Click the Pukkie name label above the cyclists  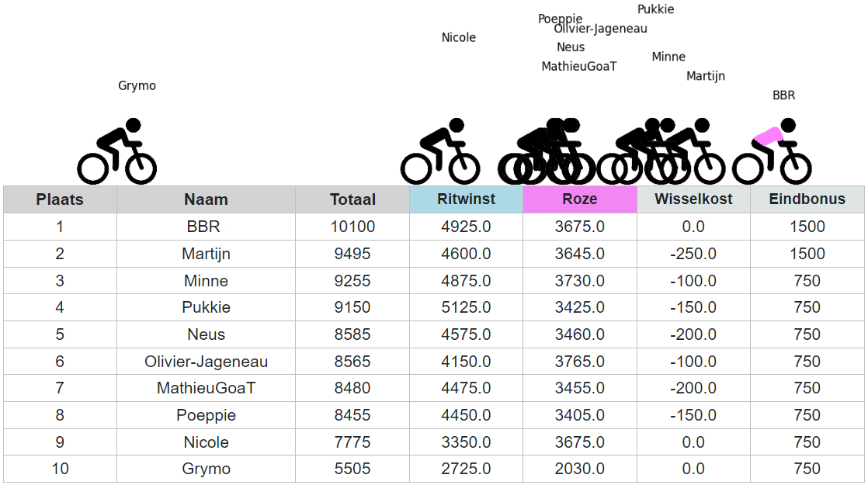coord(655,9)
